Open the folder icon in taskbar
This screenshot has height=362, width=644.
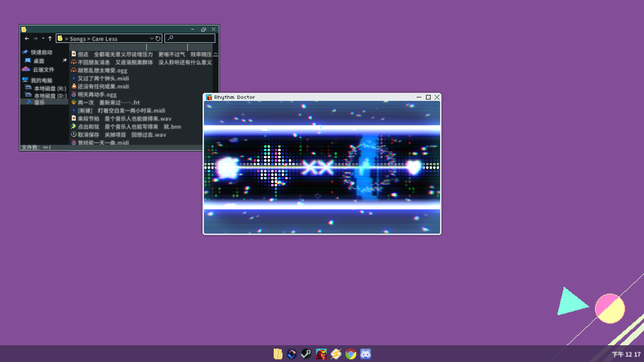pyautogui.click(x=278, y=354)
